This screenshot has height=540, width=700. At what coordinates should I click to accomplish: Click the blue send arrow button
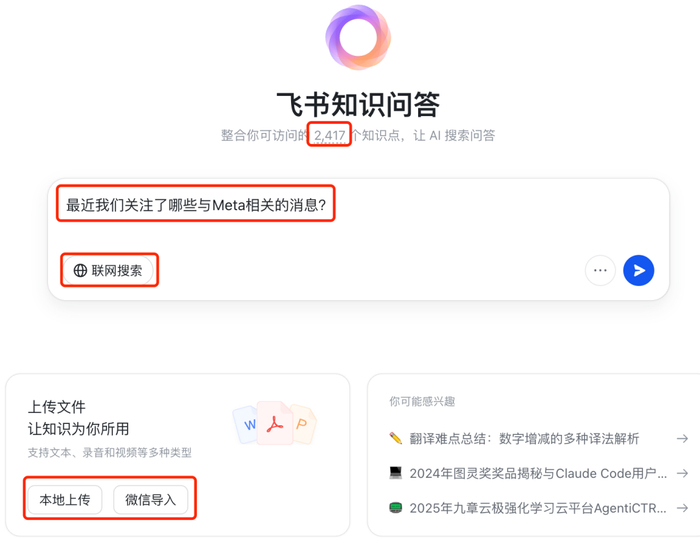638,270
